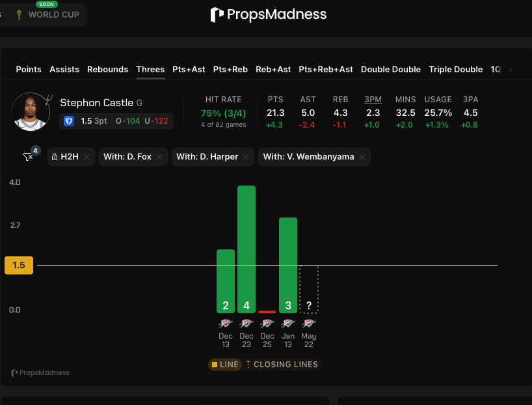Click the right chevron to show more tabs
The width and height of the screenshot is (532, 405).
tap(511, 70)
